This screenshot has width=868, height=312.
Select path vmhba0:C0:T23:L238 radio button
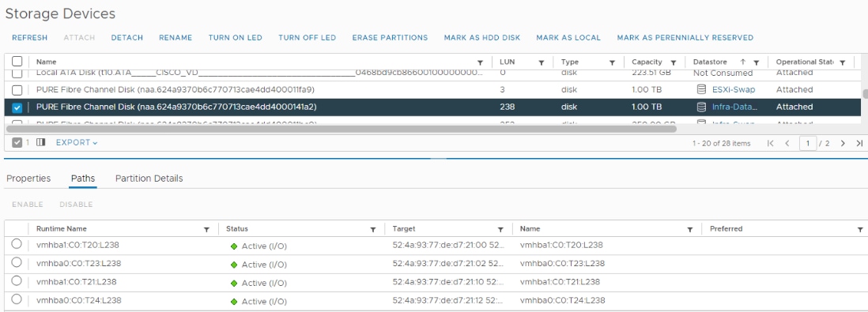point(17,262)
